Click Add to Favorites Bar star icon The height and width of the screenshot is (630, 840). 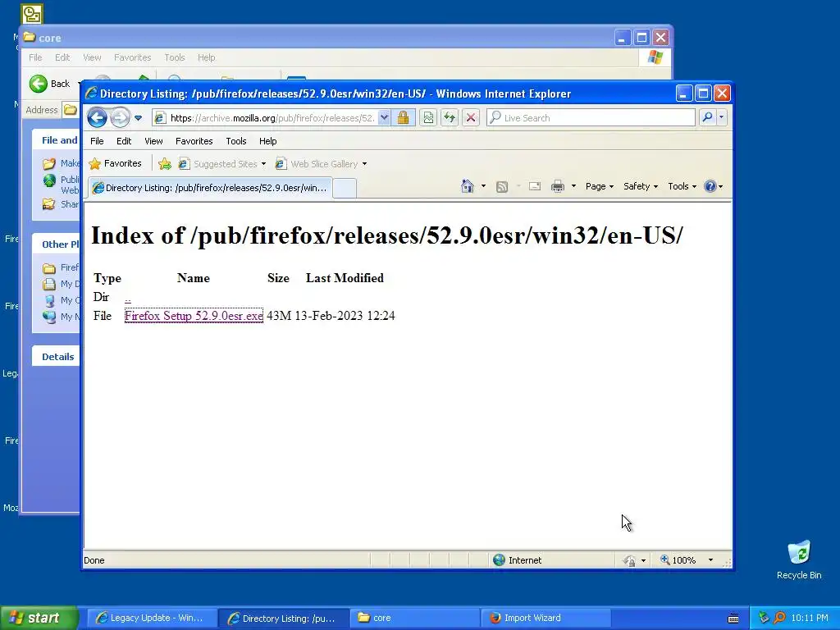coord(165,164)
